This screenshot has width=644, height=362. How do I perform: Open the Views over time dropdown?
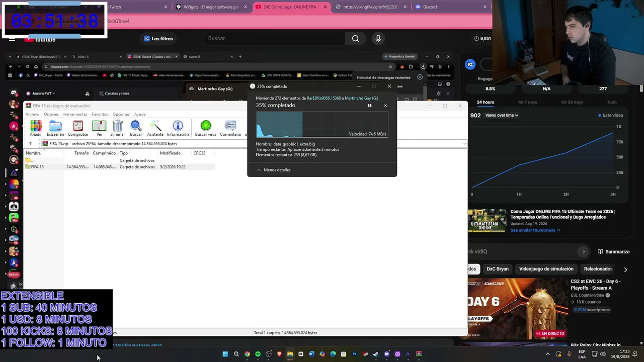tap(502, 115)
